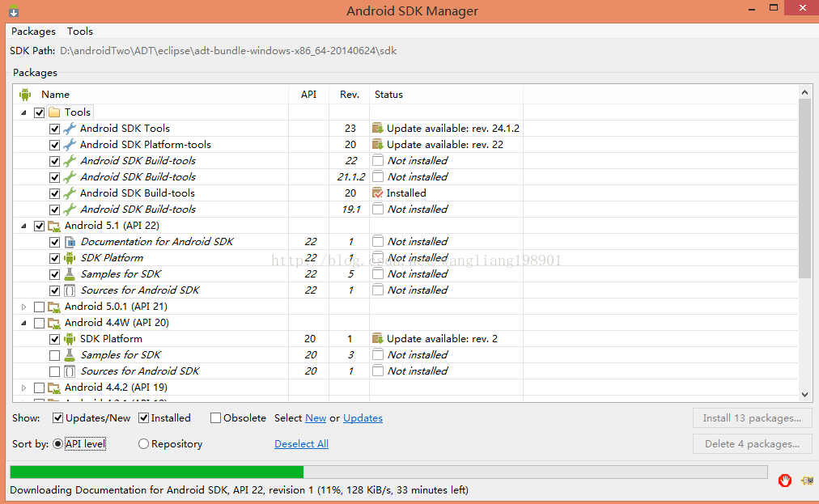Click Delete 4 packages button
Image resolution: width=819 pixels, height=504 pixels.
click(752, 444)
